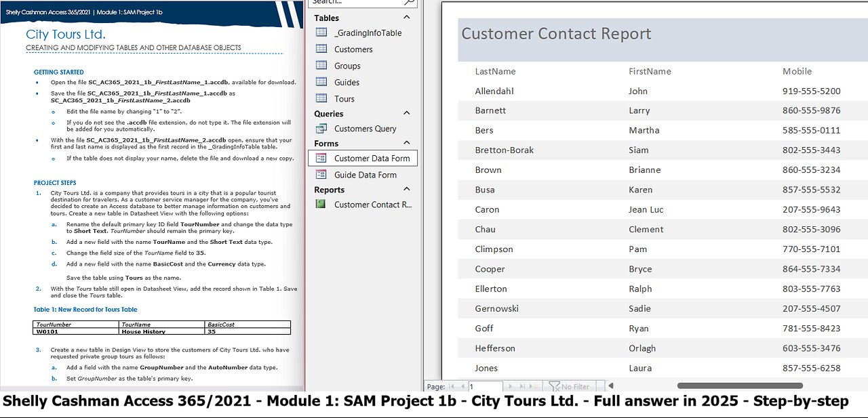Go to first page of report
This screenshot has height=418, width=868.
pyautogui.click(x=452, y=386)
